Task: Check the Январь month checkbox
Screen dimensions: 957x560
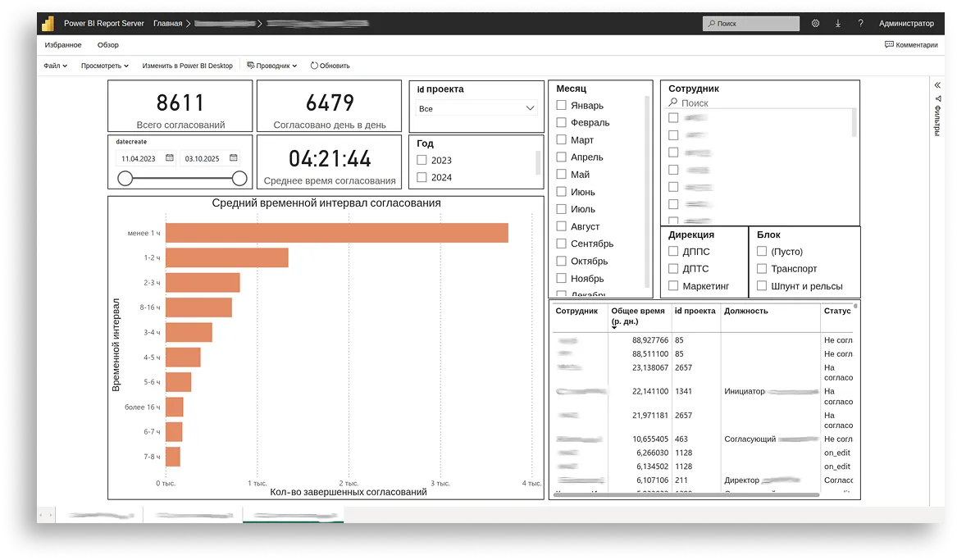Action: coord(562,105)
